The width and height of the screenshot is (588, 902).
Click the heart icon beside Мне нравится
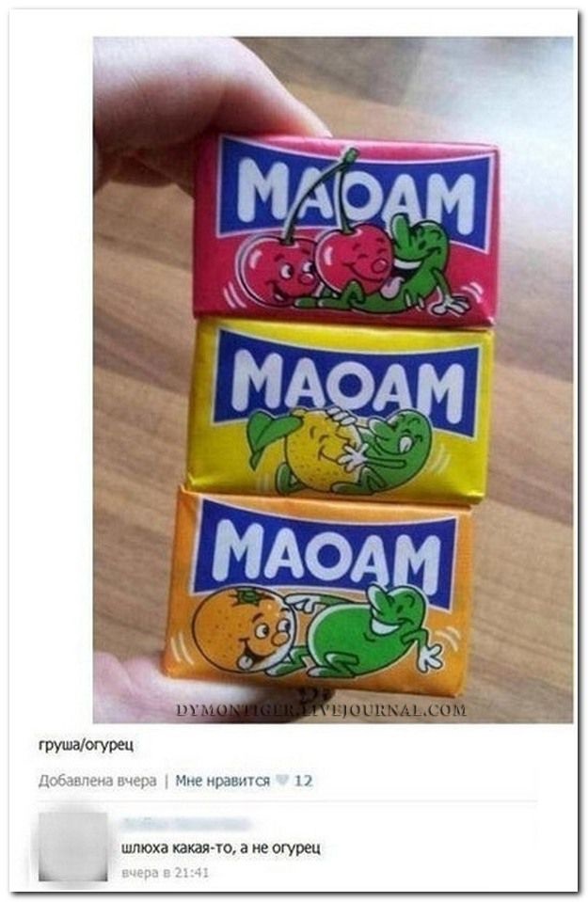[x=281, y=781]
